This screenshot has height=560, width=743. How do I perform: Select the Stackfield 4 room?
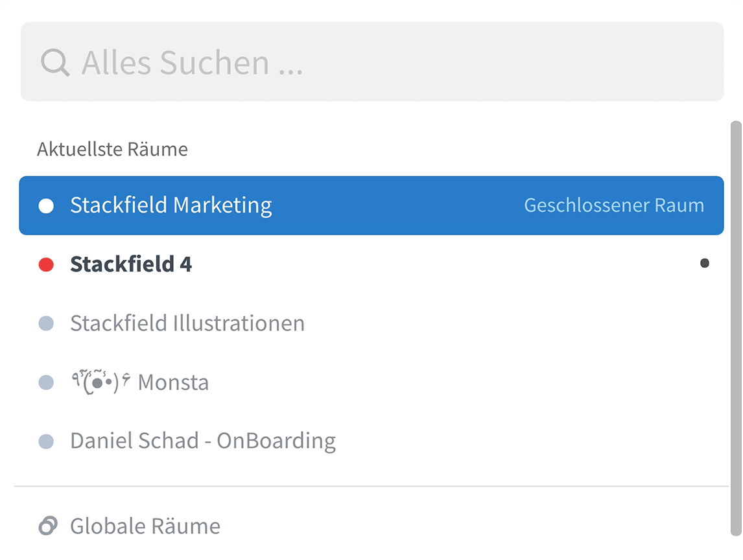[130, 264]
